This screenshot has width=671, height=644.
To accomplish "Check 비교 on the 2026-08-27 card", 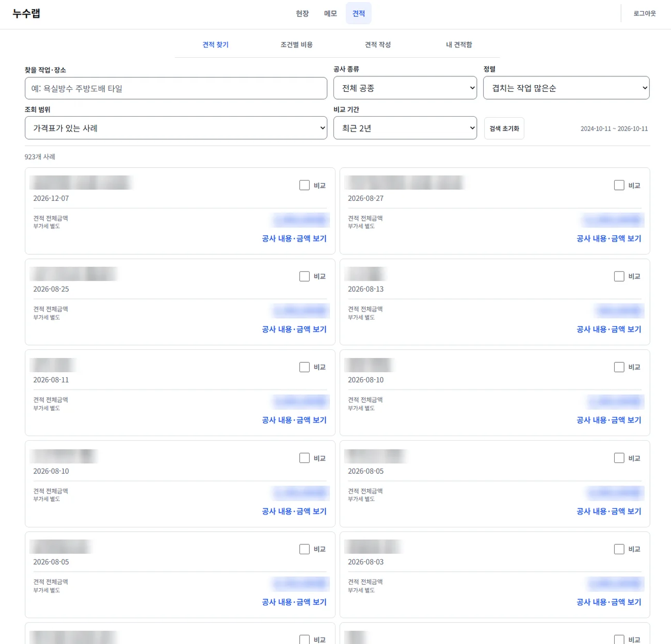I will pyautogui.click(x=619, y=185).
